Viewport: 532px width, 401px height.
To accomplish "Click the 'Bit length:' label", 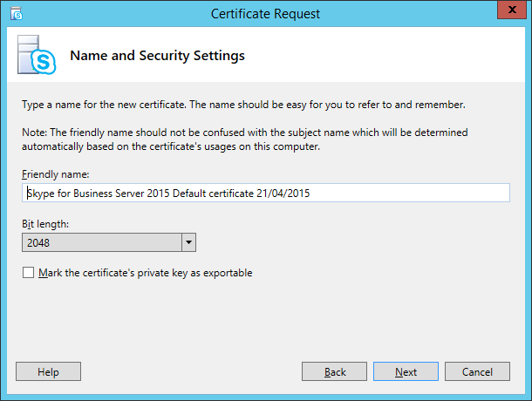I will (45, 224).
